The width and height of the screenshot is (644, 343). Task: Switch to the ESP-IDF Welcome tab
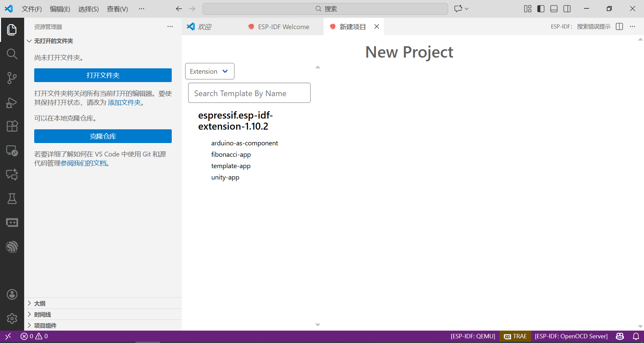[283, 26]
